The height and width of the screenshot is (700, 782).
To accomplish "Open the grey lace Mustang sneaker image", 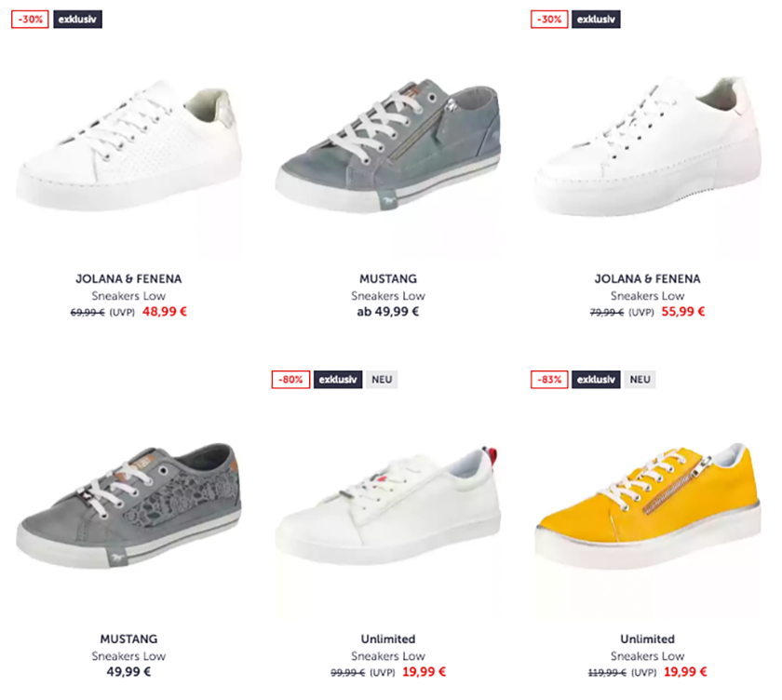I will pyautogui.click(x=128, y=505).
